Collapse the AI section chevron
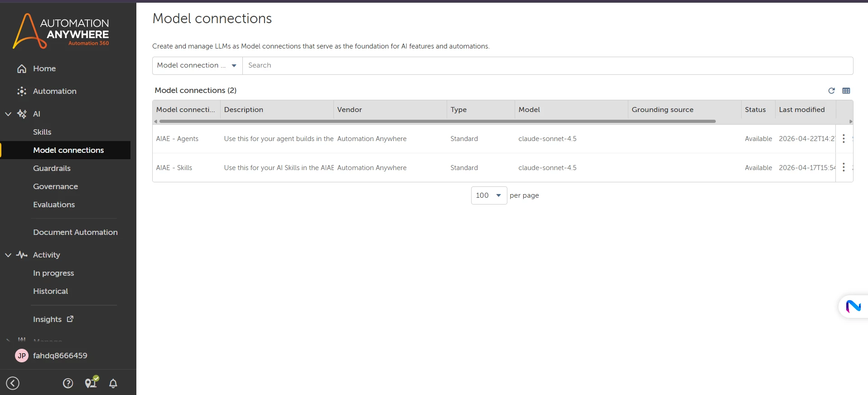The height and width of the screenshot is (395, 868). pyautogui.click(x=8, y=114)
